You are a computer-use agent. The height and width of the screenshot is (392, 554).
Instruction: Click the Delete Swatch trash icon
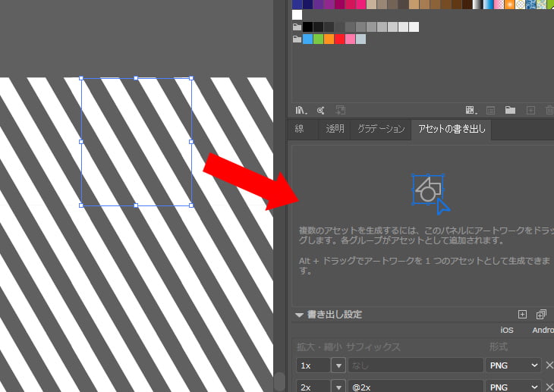[549, 110]
